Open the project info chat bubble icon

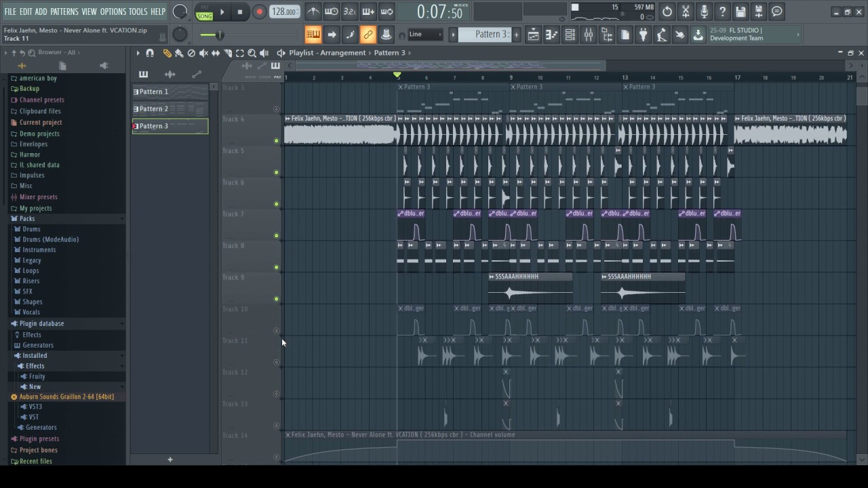(x=777, y=12)
